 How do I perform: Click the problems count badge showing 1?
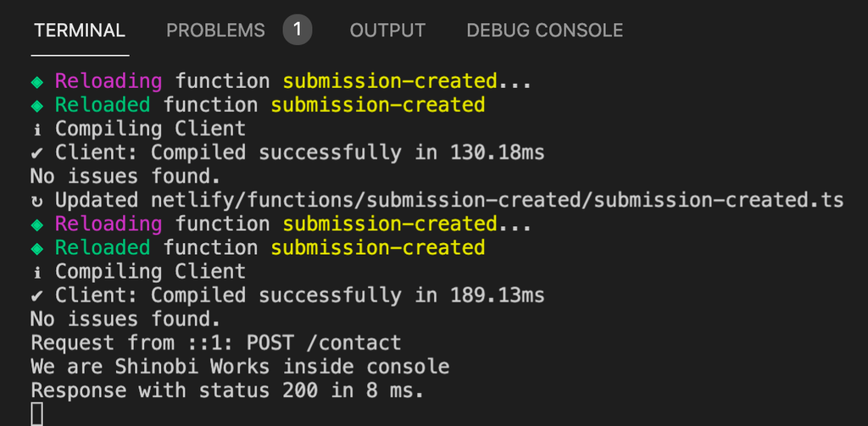[x=298, y=30]
